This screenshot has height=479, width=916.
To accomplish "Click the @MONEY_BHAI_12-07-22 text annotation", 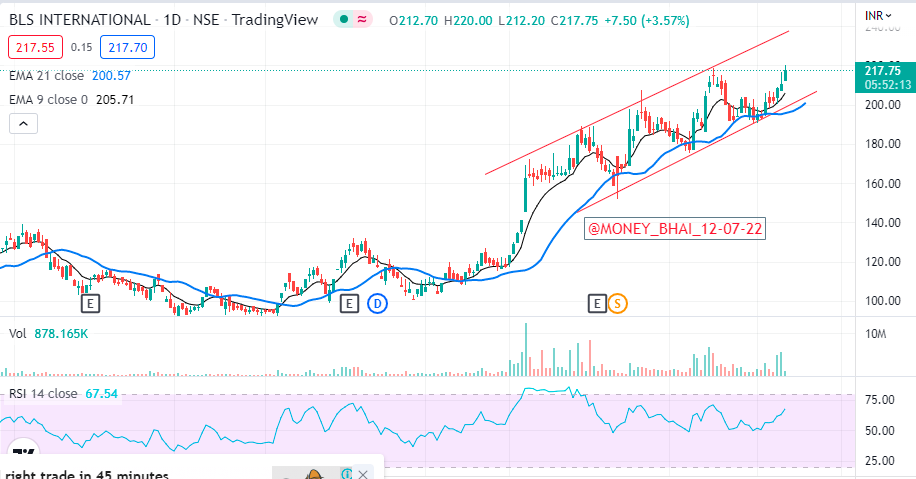I will coord(675,228).
